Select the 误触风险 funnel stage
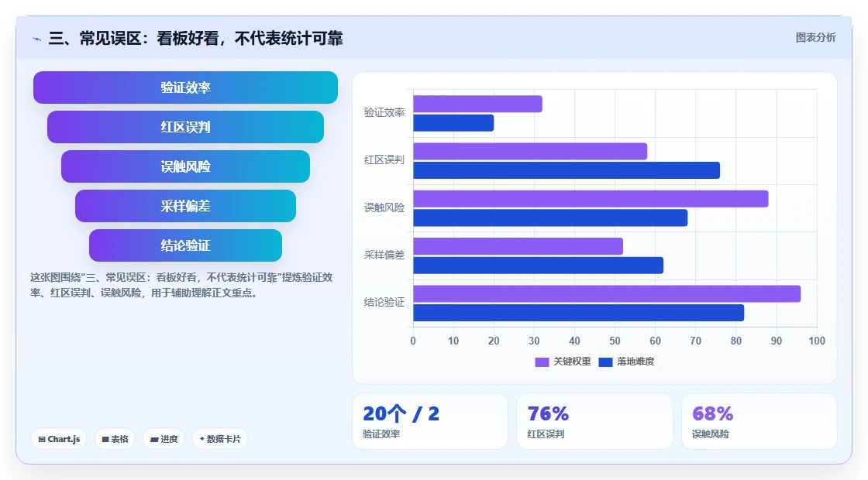The width and height of the screenshot is (868, 480). coord(185,166)
